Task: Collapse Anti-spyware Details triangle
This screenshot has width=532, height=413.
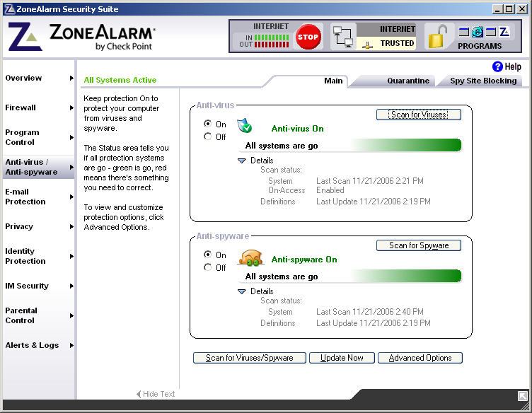Action: [x=241, y=291]
